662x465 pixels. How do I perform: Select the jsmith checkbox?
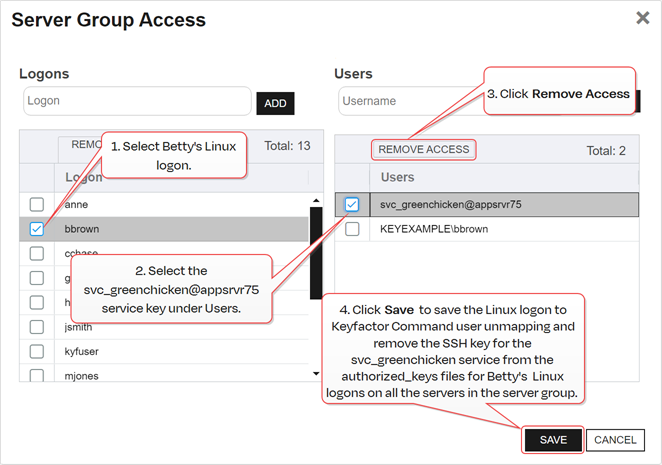point(37,327)
